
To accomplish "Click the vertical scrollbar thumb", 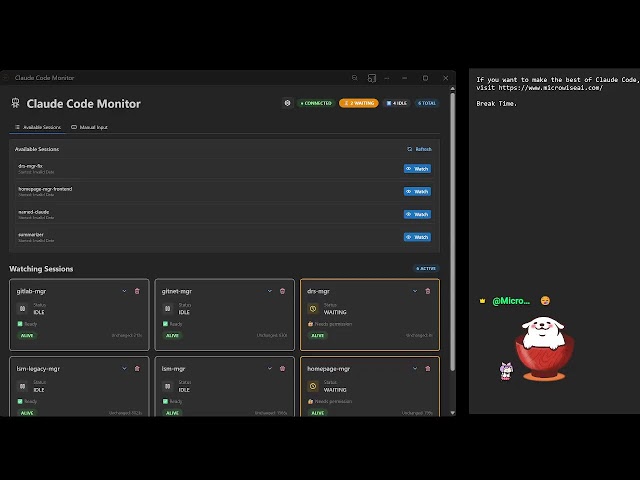I will 452,232.
